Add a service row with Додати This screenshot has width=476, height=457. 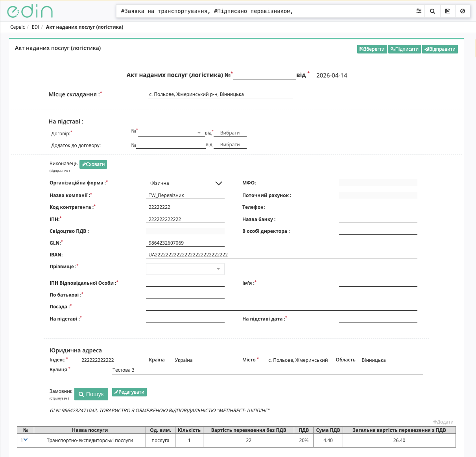pyautogui.click(x=443, y=422)
